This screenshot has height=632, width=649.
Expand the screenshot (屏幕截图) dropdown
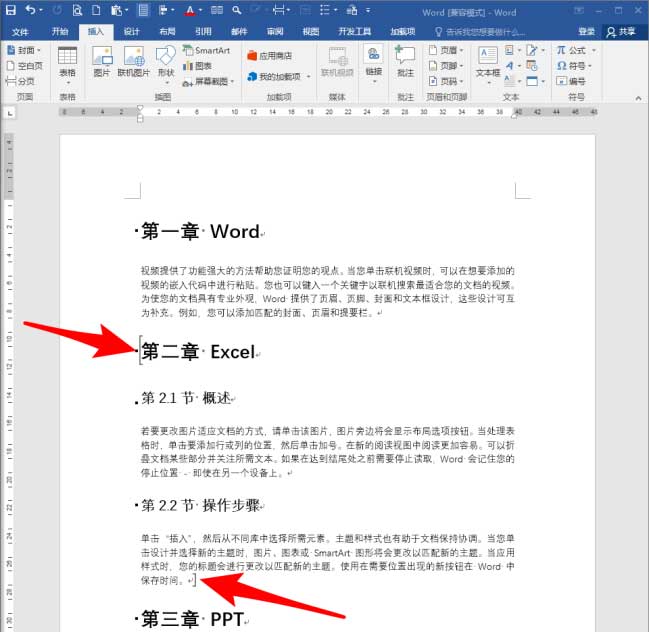tap(232, 82)
